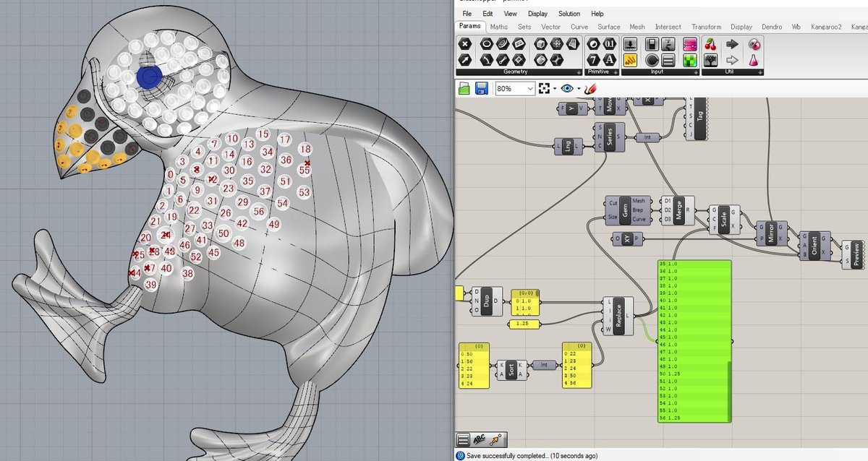
Task: Open the File menu
Action: 467,14
